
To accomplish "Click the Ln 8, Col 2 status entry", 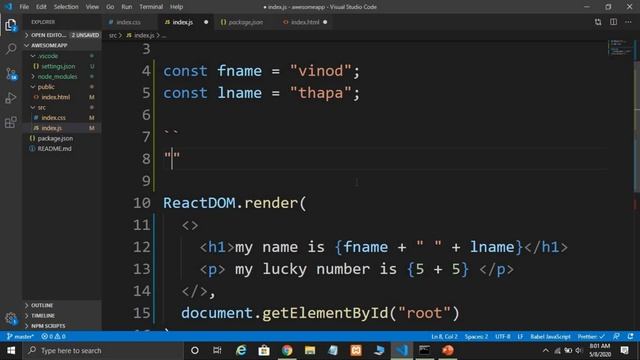I will click(444, 337).
